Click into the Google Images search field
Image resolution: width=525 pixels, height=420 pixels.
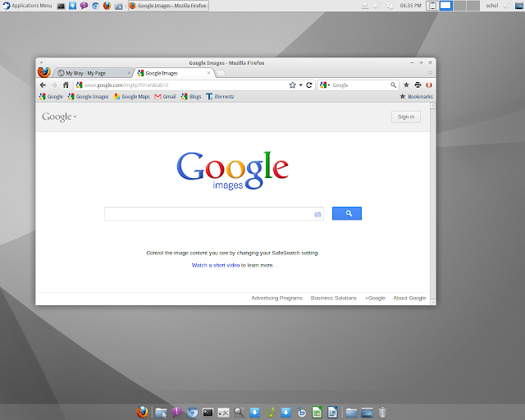tap(214, 213)
